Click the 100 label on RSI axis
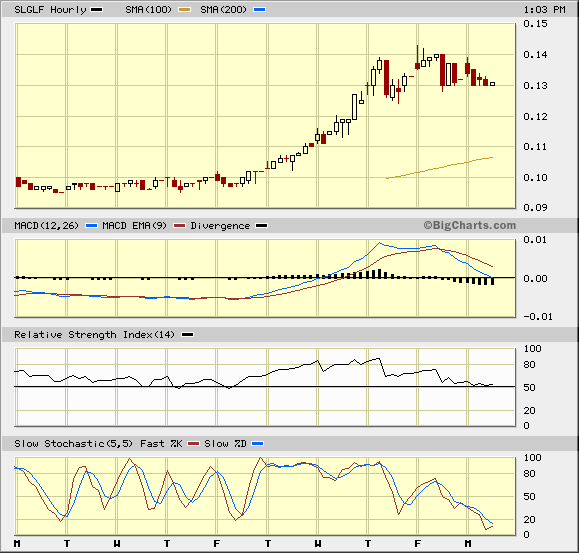The height and width of the screenshot is (553, 579). (532, 349)
